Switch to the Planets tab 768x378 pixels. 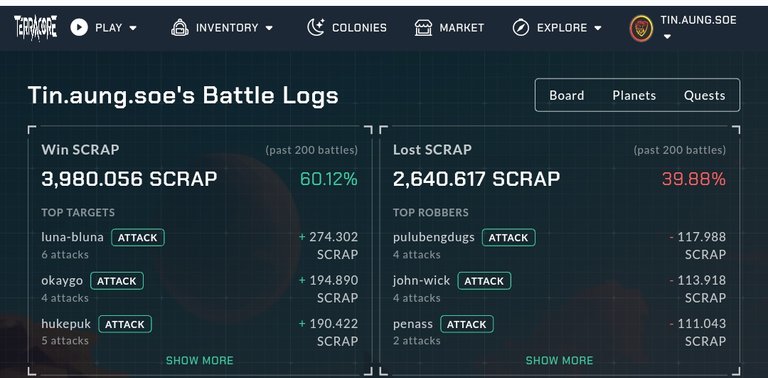click(634, 95)
